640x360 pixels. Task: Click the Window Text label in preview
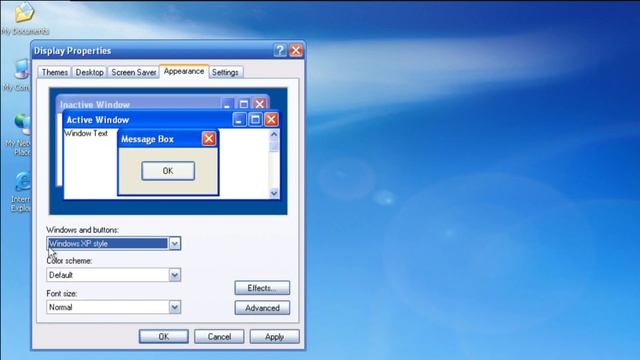pyautogui.click(x=86, y=133)
